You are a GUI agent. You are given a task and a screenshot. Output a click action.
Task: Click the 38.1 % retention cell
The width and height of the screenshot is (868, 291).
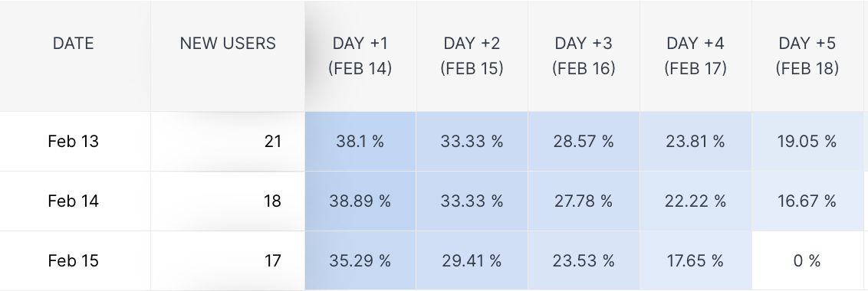(x=360, y=142)
